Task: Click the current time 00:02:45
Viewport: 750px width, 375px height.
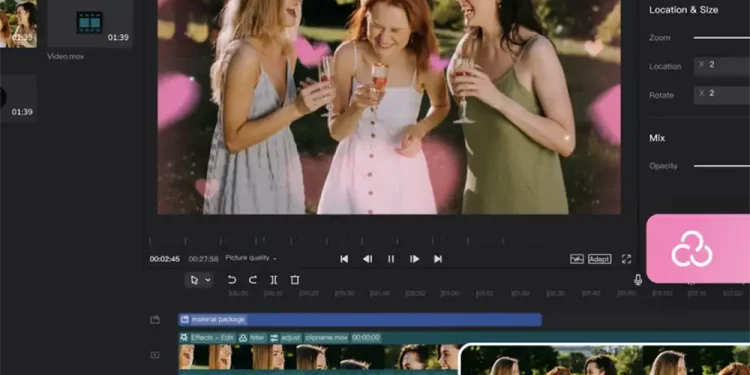Action: point(165,259)
